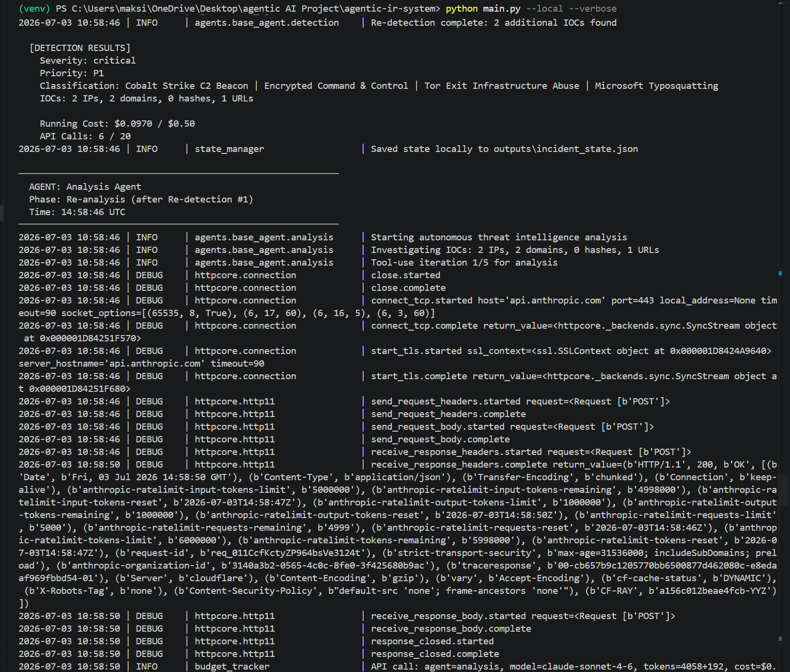Click 'agents.base_agent.detection' logger name

point(267,22)
